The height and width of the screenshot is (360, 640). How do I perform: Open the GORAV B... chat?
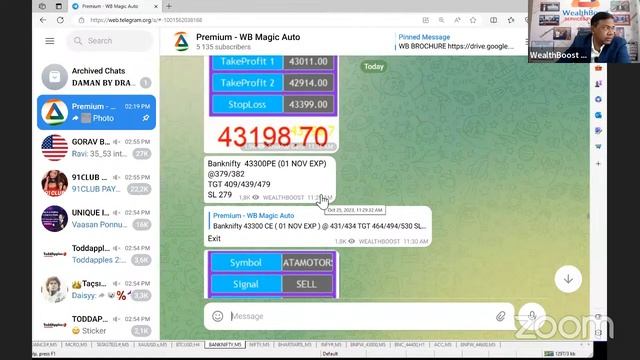[x=96, y=148]
